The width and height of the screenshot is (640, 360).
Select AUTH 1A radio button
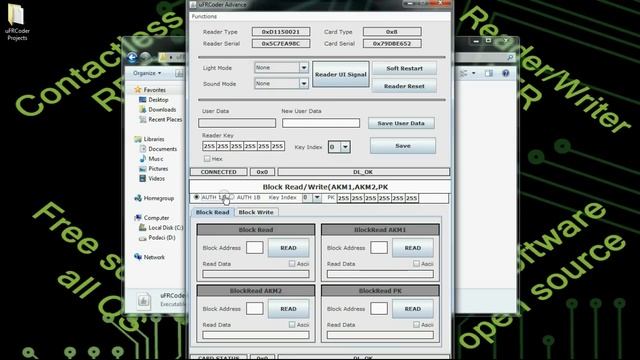[196, 197]
